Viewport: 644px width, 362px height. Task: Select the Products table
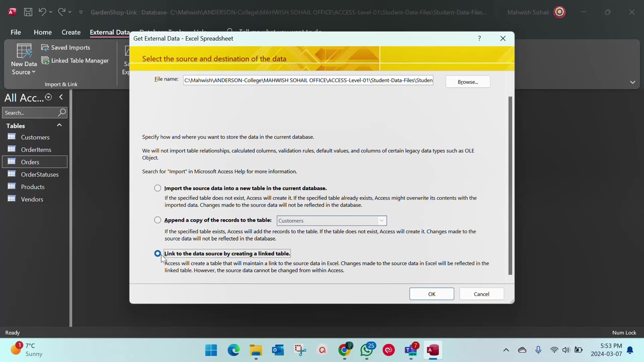(35, 187)
